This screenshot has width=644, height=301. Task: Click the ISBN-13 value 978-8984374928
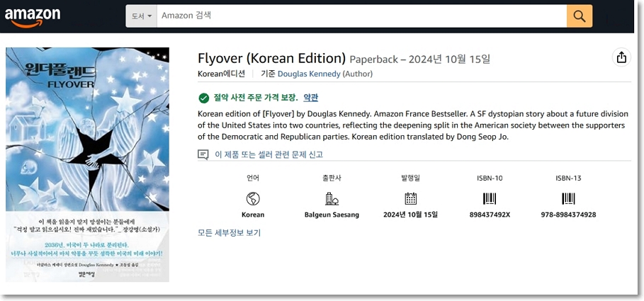pos(568,215)
